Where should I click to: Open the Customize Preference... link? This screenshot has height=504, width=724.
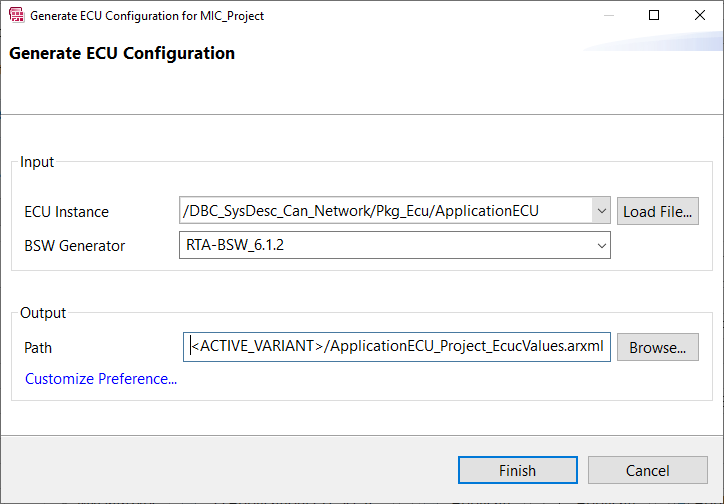[101, 379]
